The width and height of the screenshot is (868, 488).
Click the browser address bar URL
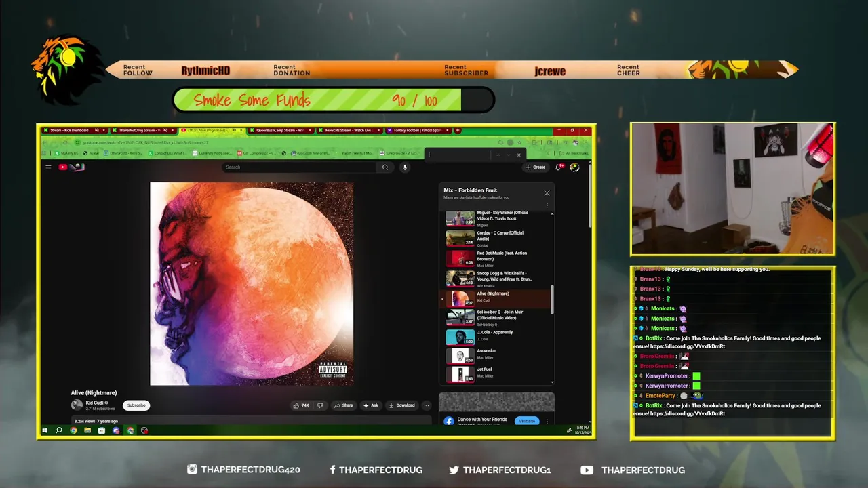click(145, 142)
